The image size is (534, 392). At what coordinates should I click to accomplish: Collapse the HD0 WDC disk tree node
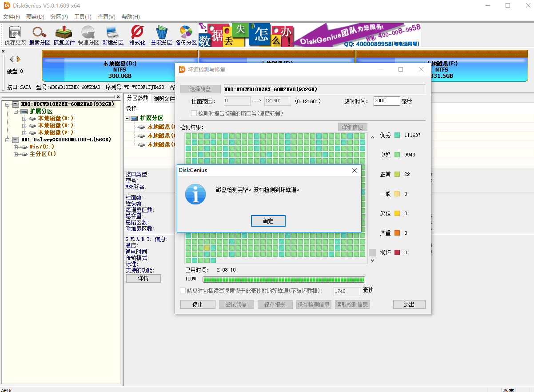(x=8, y=104)
